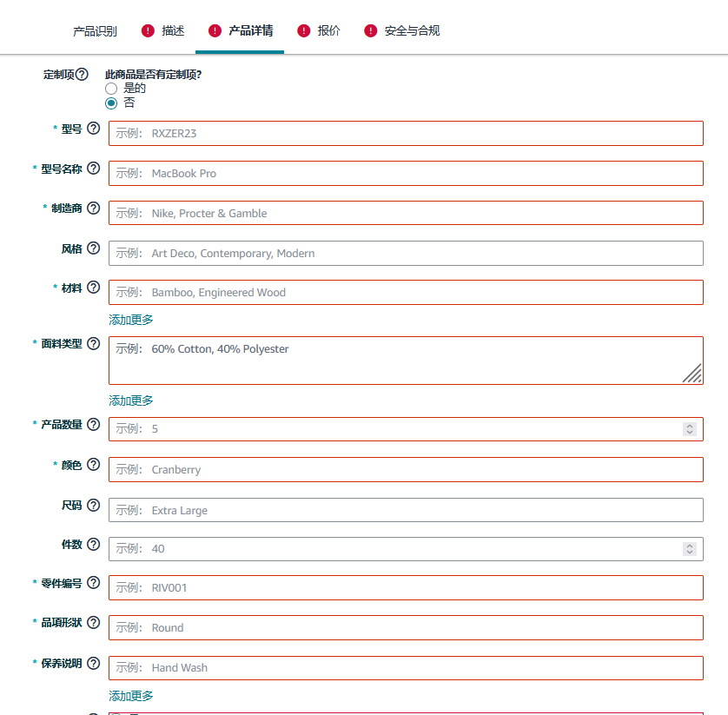This screenshot has width=728, height=715.
Task: Click 添加更多 below 保养说明
Action: tap(131, 695)
